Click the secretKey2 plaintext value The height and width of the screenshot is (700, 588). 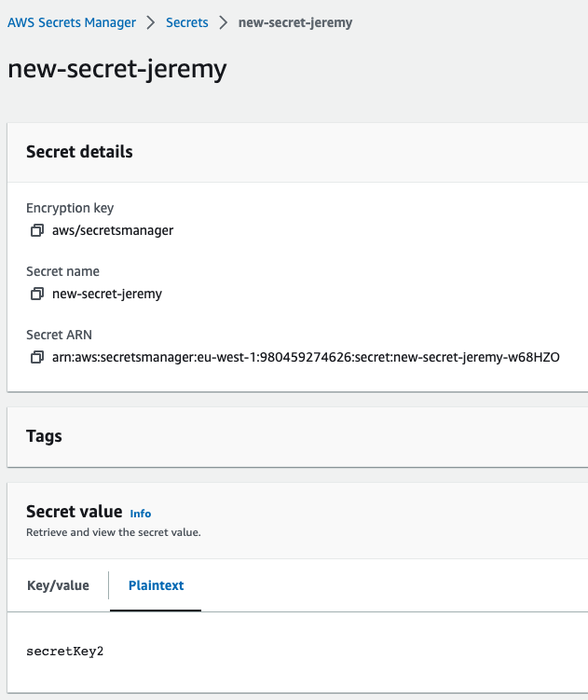[65, 651]
